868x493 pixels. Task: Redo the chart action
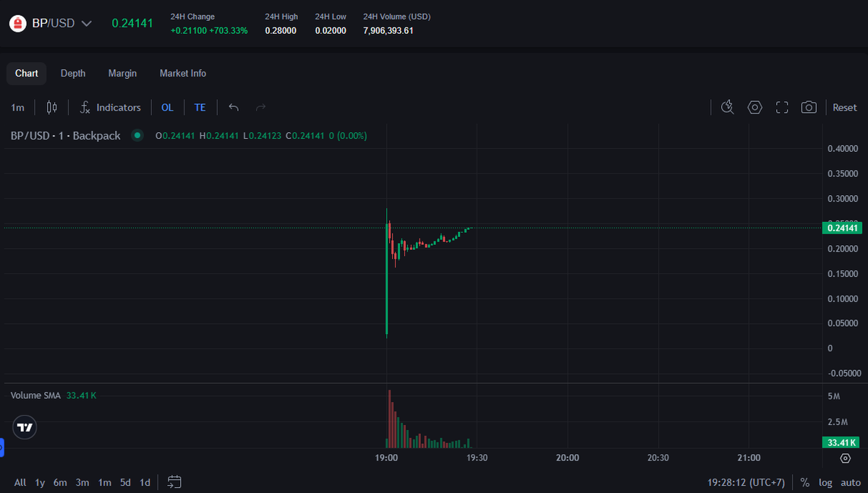click(261, 107)
